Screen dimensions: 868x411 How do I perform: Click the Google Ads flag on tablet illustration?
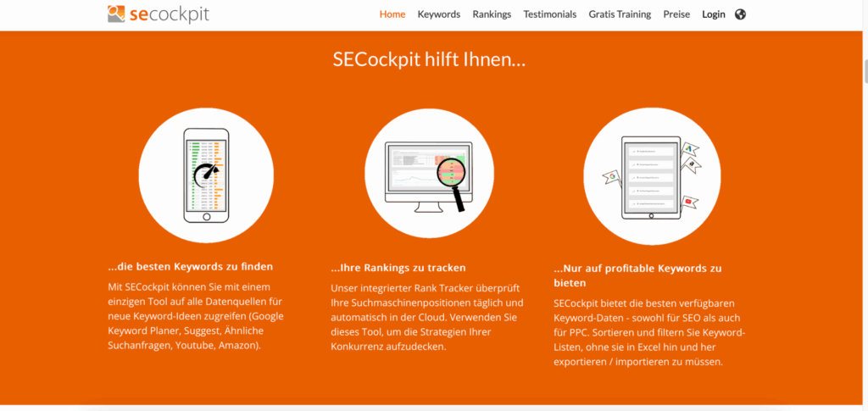(x=690, y=149)
